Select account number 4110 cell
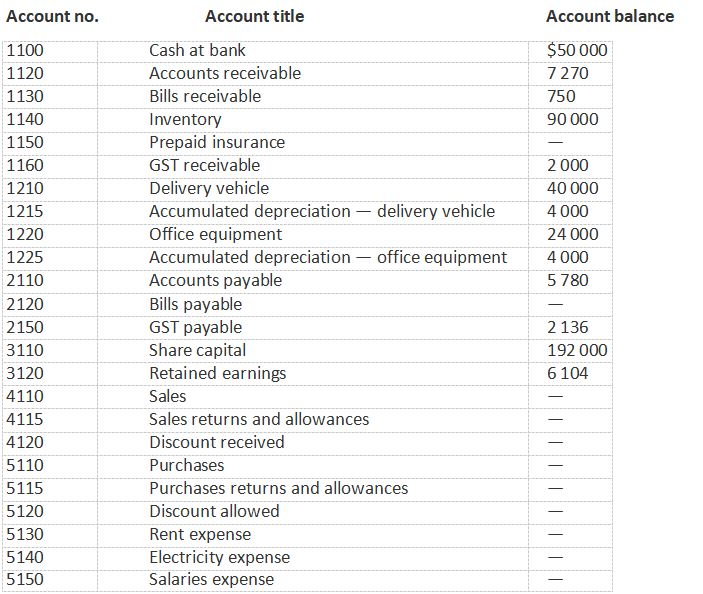 [25, 396]
